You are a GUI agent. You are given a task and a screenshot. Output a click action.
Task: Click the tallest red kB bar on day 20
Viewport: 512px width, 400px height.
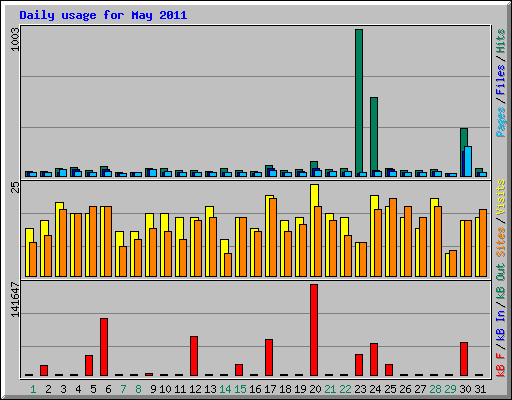pos(314,330)
